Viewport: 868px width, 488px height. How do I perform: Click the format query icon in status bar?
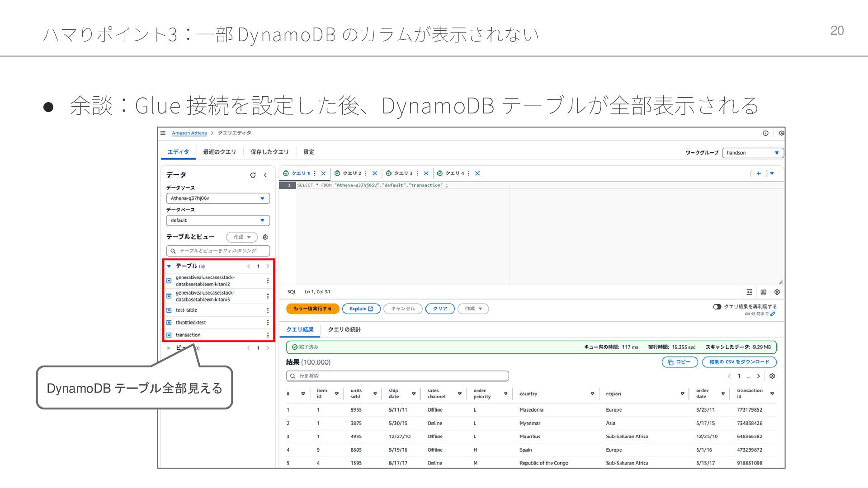(x=750, y=292)
